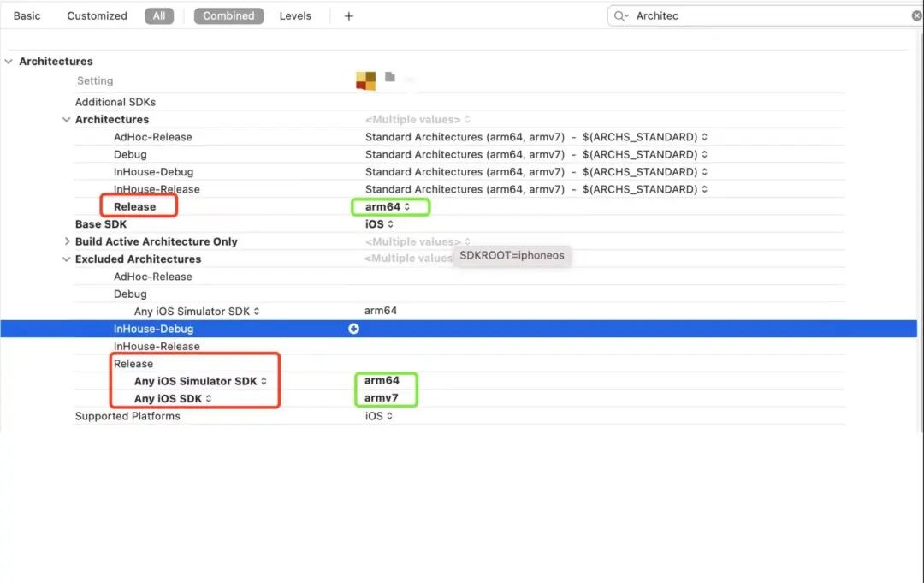Select the Additional SDKs row
This screenshot has height=583, width=924.
pyautogui.click(x=115, y=102)
